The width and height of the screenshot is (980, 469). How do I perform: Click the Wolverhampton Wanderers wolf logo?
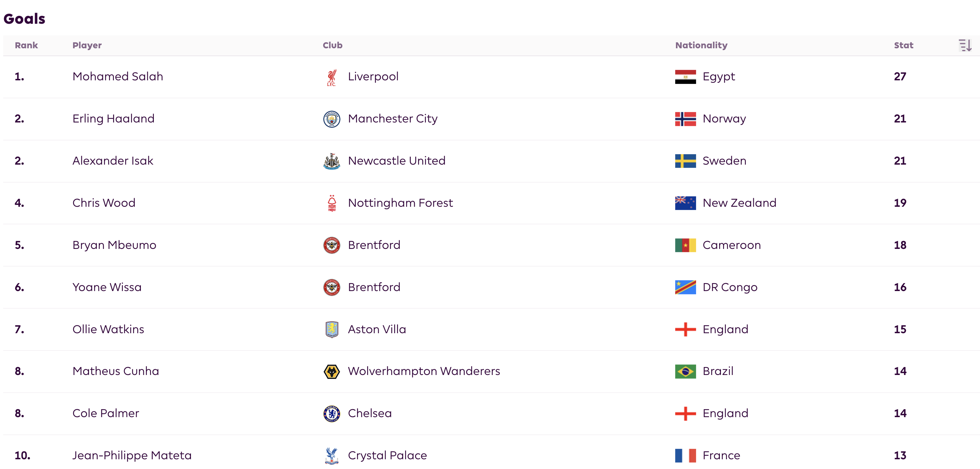(x=331, y=372)
